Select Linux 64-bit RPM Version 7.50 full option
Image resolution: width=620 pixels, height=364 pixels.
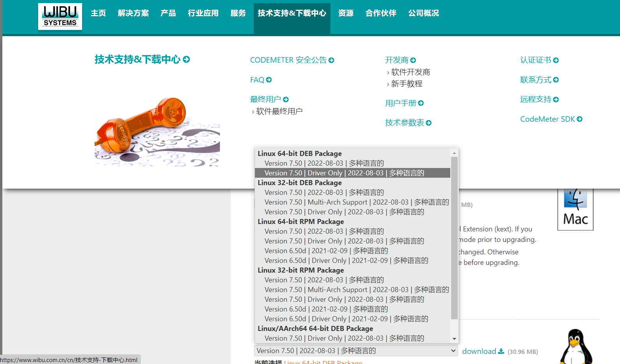(x=353, y=231)
